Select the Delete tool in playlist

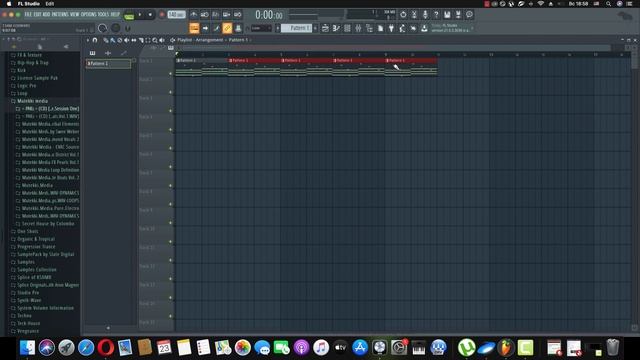[120, 40]
